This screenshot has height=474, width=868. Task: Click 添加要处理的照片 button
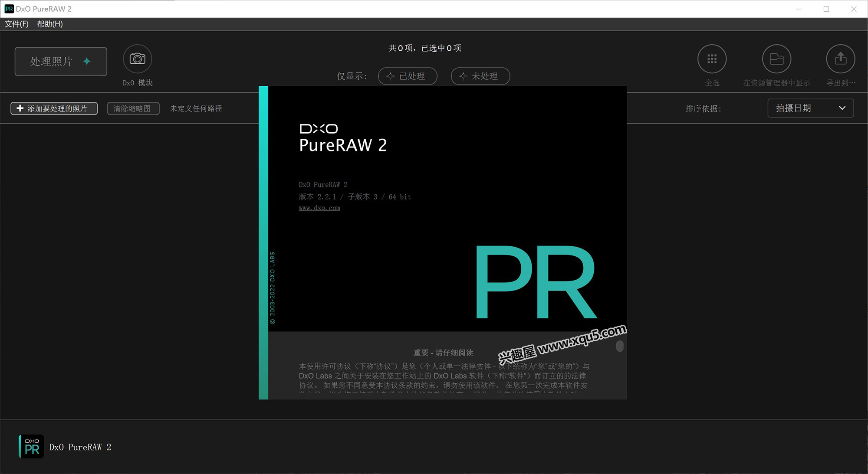[x=54, y=108]
